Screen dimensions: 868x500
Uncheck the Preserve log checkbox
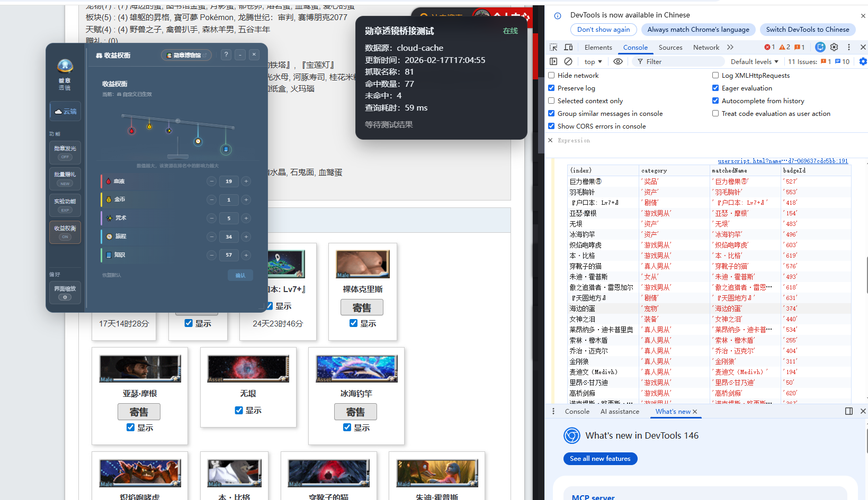click(551, 88)
